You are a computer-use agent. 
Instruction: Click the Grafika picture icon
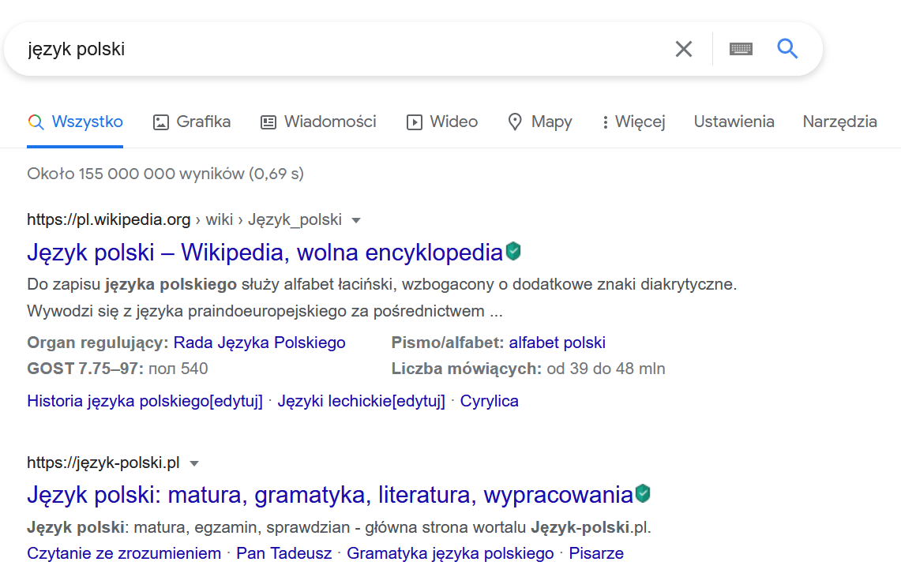[160, 122]
